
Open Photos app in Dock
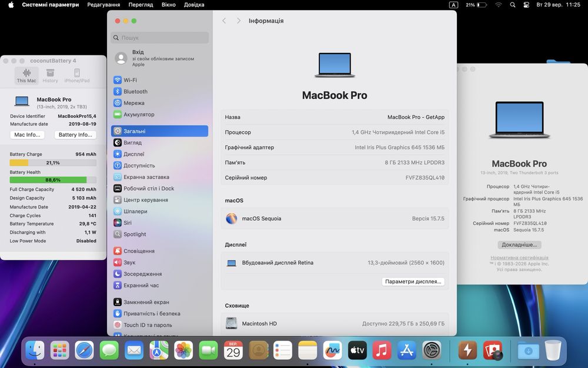click(x=183, y=350)
